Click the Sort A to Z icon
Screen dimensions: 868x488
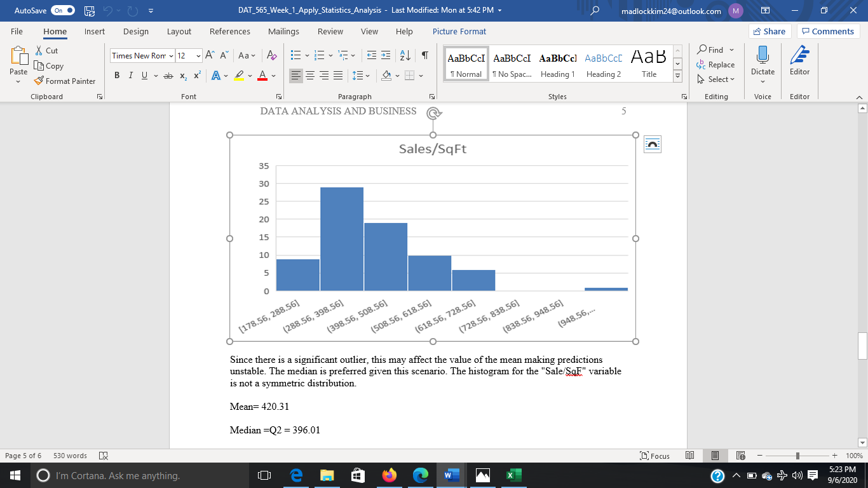(x=405, y=56)
